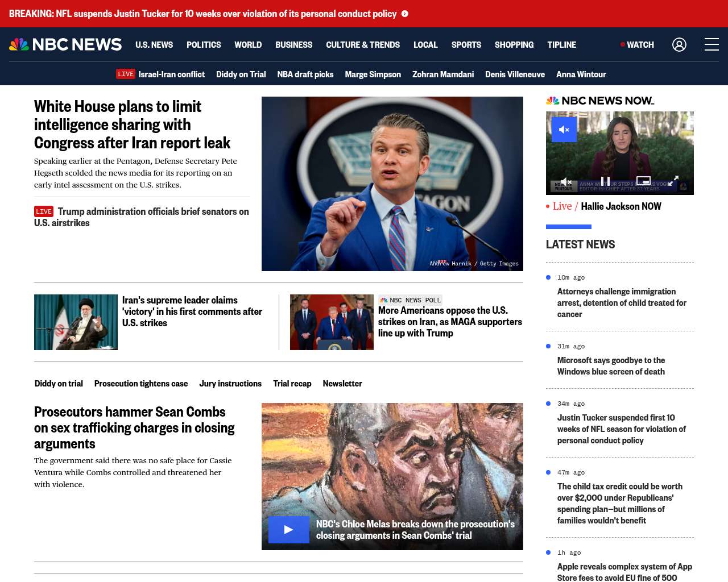Open the Marge Simpson trending link
This screenshot has height=582, width=728.
[x=373, y=74]
